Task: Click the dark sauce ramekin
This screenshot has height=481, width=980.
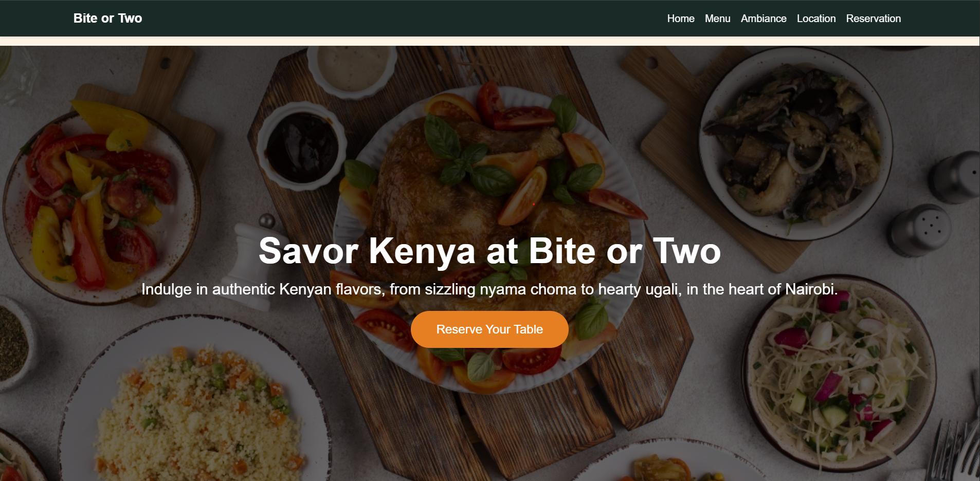Action: (302, 146)
